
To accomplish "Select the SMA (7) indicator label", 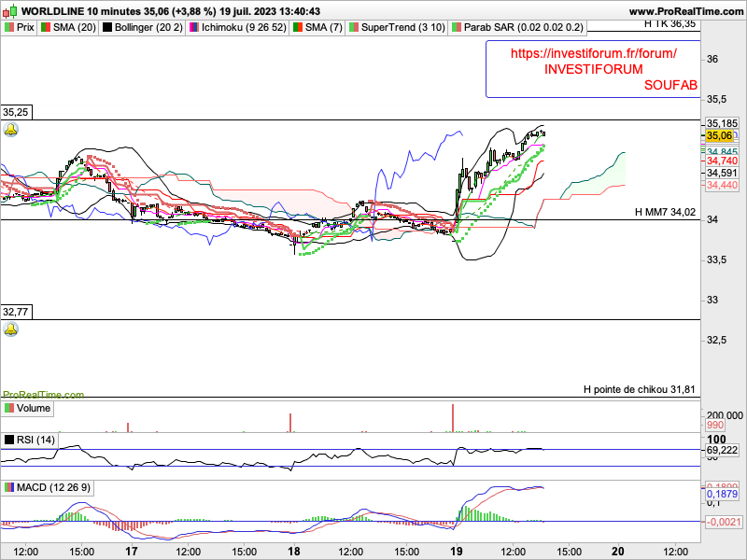I will [323, 28].
